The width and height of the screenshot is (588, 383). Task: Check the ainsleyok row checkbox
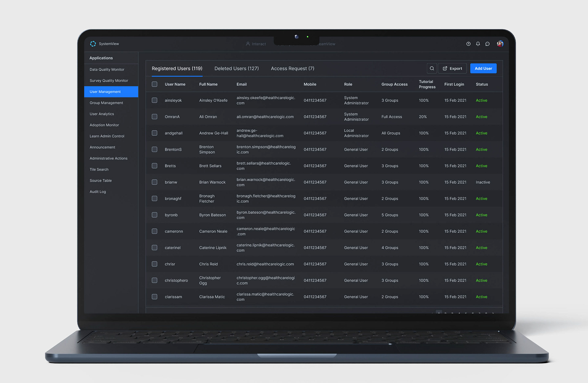155,100
